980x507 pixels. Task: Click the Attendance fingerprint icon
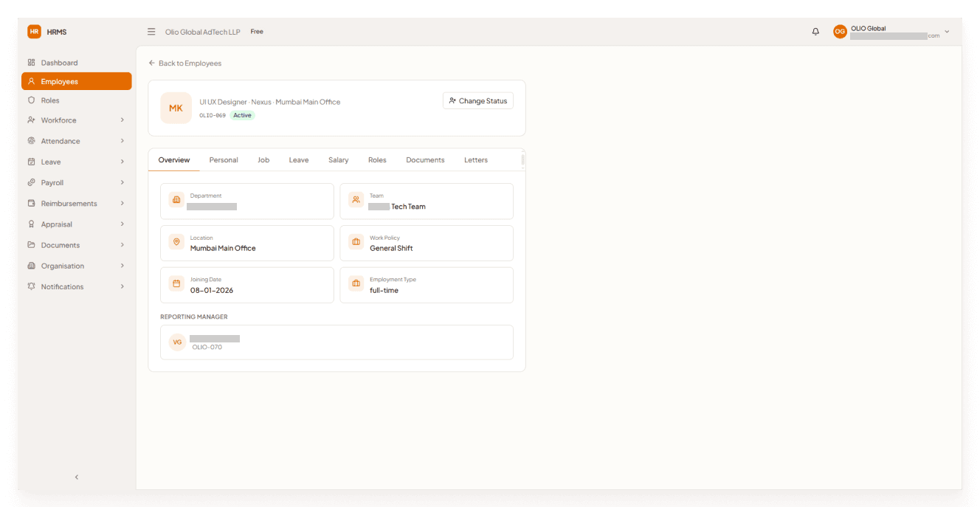(x=31, y=141)
